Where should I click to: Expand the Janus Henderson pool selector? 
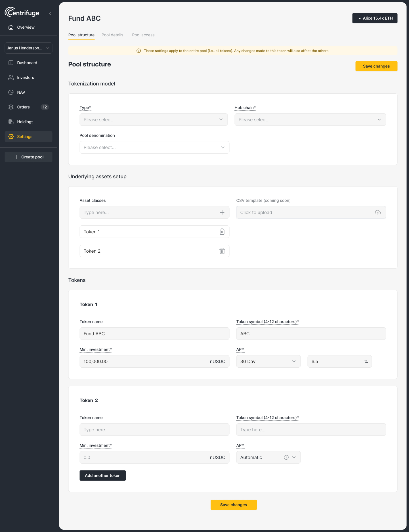click(x=28, y=48)
